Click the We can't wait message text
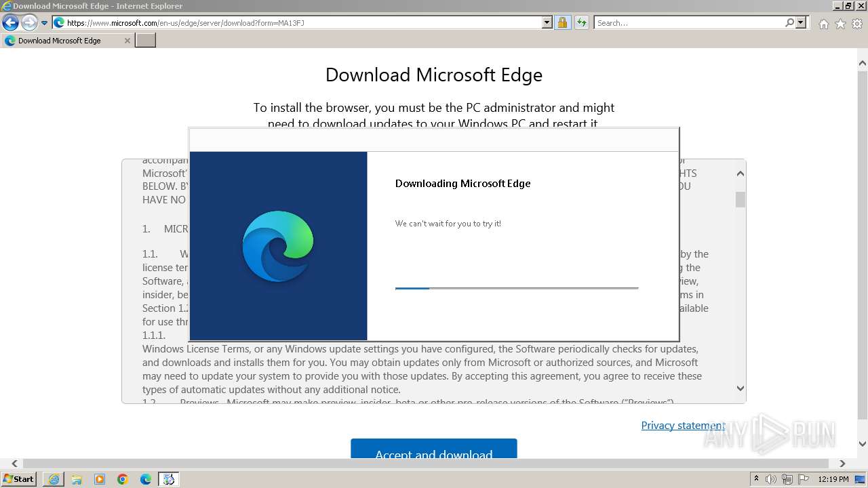The image size is (868, 488). coord(448,224)
